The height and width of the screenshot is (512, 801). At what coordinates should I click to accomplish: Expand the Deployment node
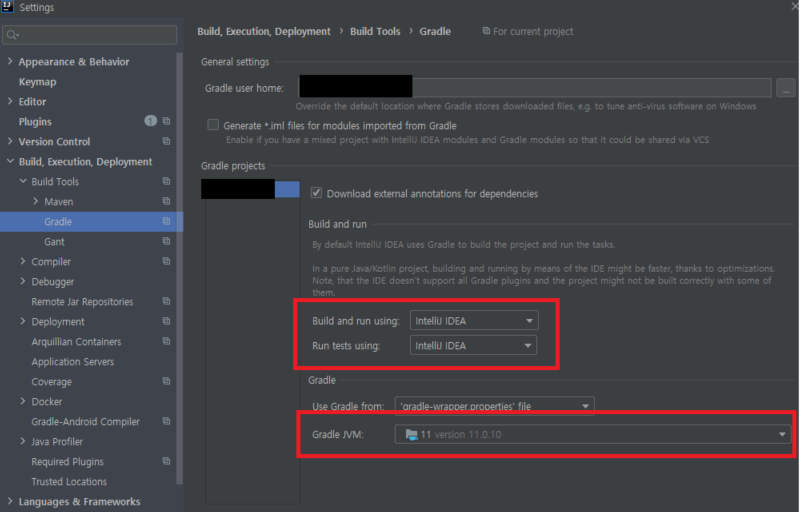pos(22,321)
